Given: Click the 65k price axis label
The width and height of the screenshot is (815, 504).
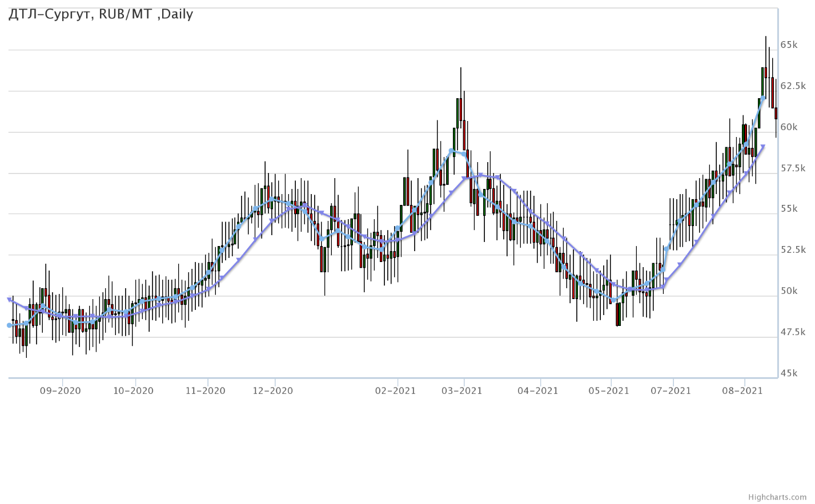Looking at the screenshot, I should click(x=789, y=45).
